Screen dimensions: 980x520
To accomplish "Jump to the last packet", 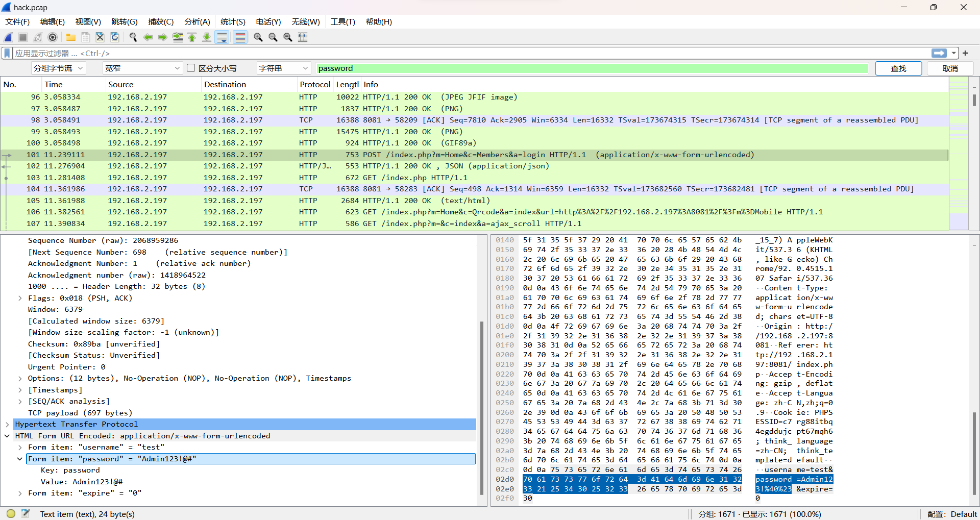I will [207, 37].
